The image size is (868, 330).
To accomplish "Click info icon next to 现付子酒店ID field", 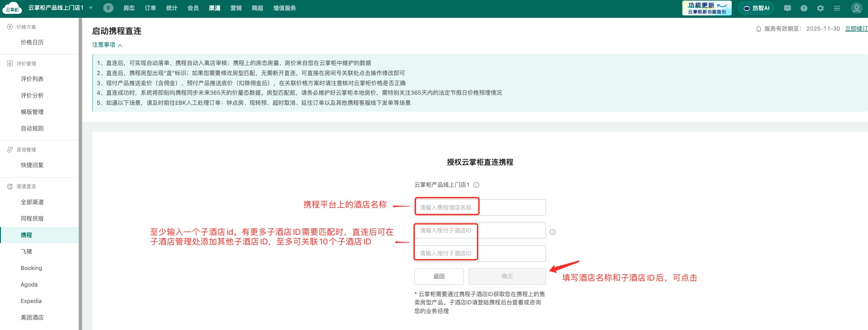I will pos(552,232).
